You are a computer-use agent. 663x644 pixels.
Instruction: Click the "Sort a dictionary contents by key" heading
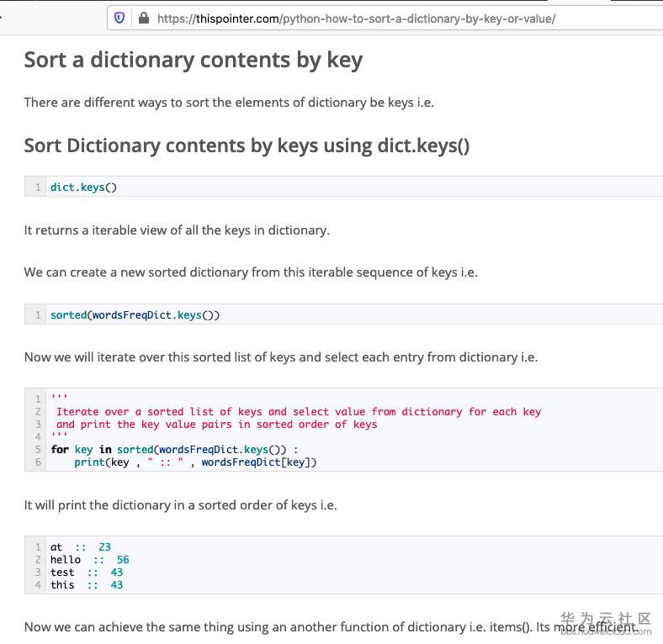pyautogui.click(x=193, y=60)
